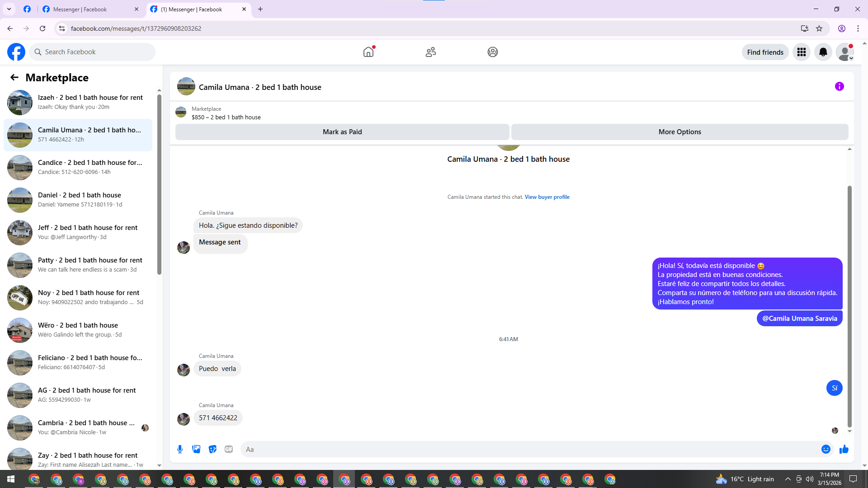868x488 pixels.
Task: Close the first Messenger tab
Action: pos(137,9)
